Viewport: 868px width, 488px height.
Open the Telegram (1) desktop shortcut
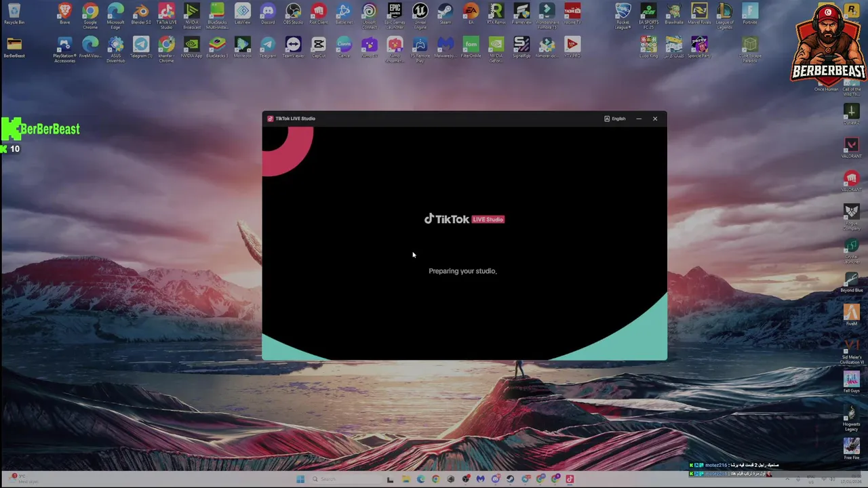pyautogui.click(x=141, y=47)
